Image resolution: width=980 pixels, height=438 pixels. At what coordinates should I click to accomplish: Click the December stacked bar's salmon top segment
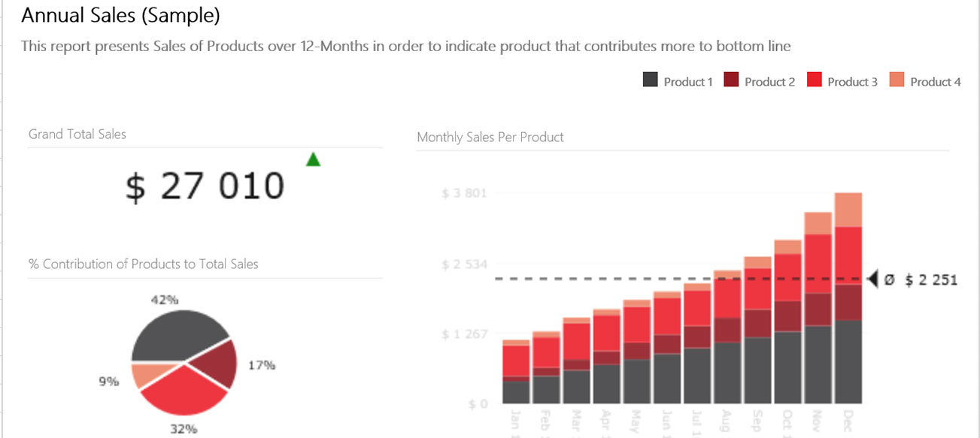tap(848, 208)
